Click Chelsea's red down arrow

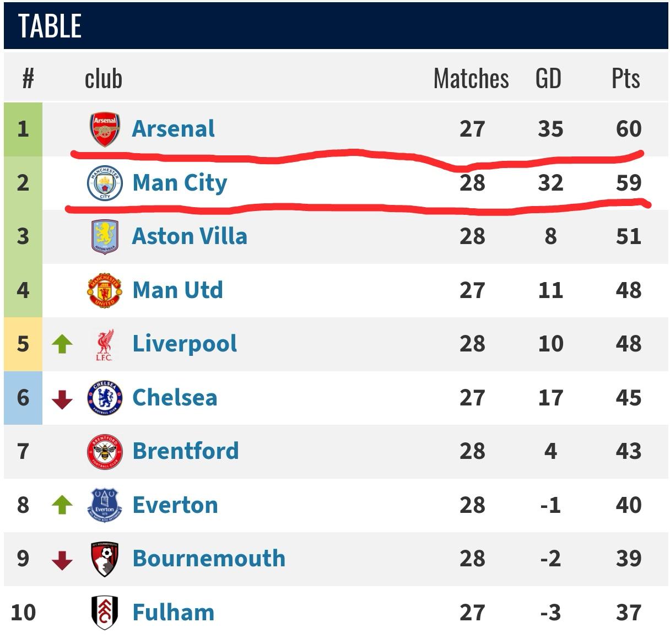click(x=62, y=399)
